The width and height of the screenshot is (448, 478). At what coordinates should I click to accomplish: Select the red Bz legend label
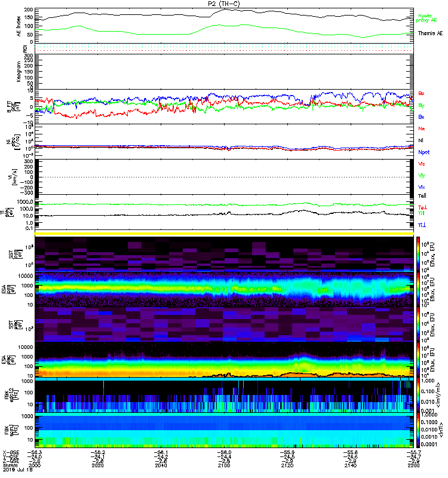pyautogui.click(x=421, y=94)
